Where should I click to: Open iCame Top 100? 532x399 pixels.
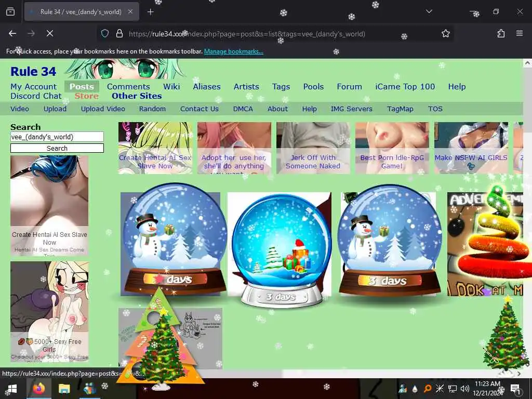point(405,87)
